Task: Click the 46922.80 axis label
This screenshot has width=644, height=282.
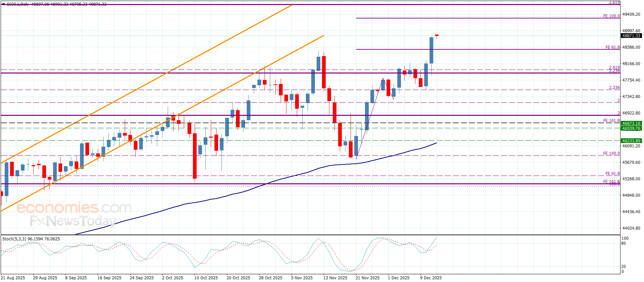Action: click(631, 113)
